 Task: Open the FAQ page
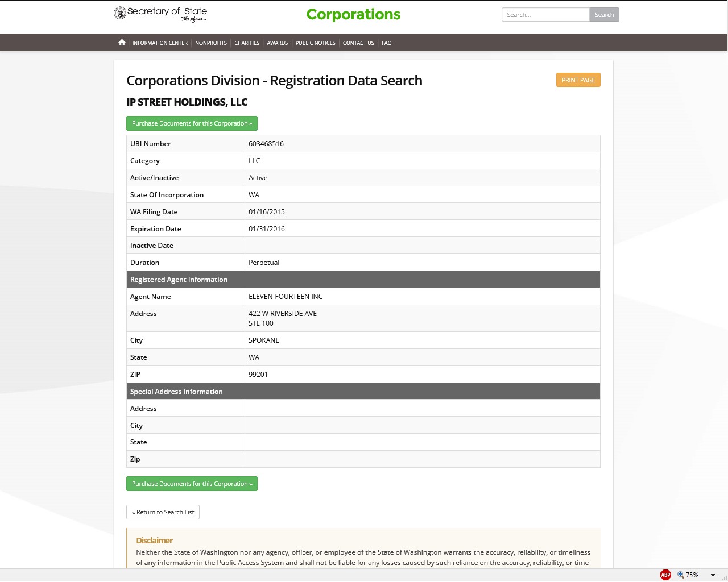387,43
